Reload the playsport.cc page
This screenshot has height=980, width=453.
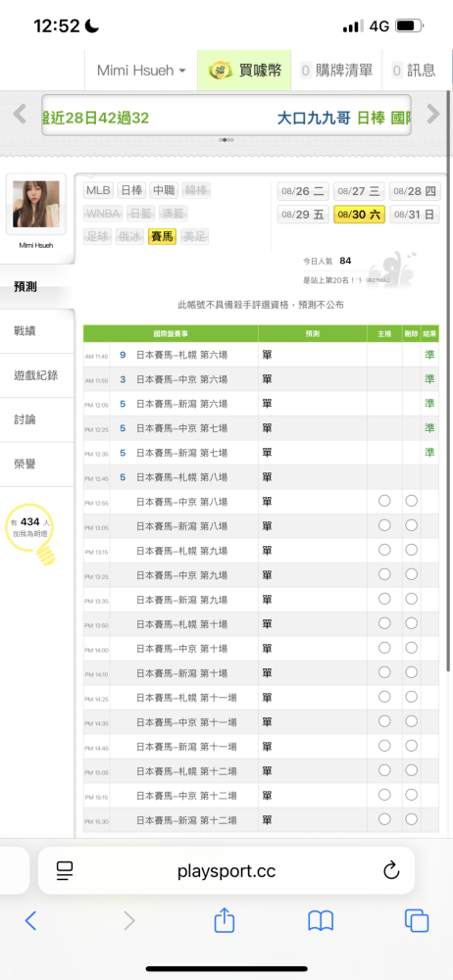(391, 870)
